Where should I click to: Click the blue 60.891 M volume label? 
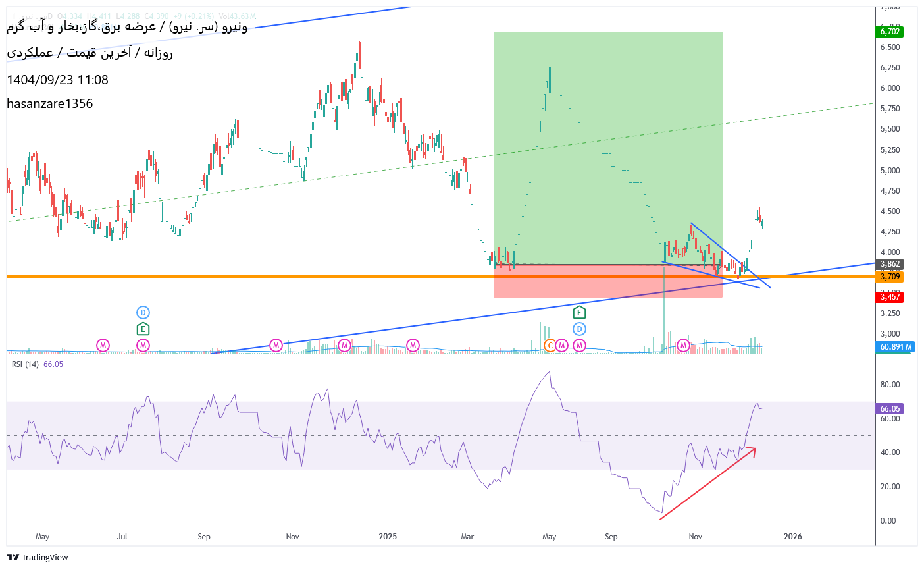895,347
